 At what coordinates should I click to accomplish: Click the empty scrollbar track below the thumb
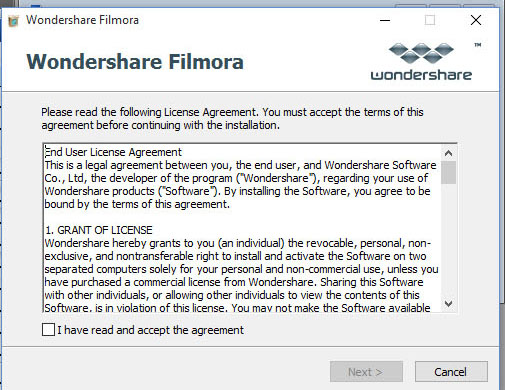click(448, 240)
